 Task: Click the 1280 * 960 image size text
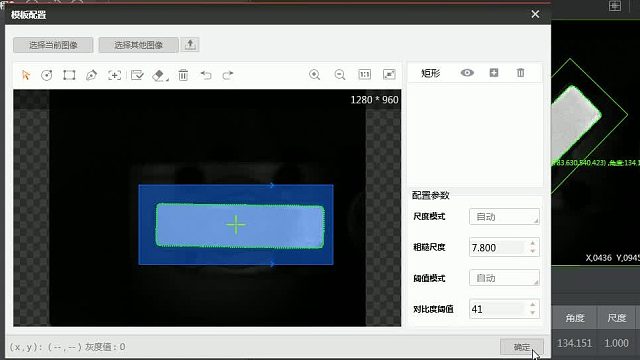[x=374, y=100]
